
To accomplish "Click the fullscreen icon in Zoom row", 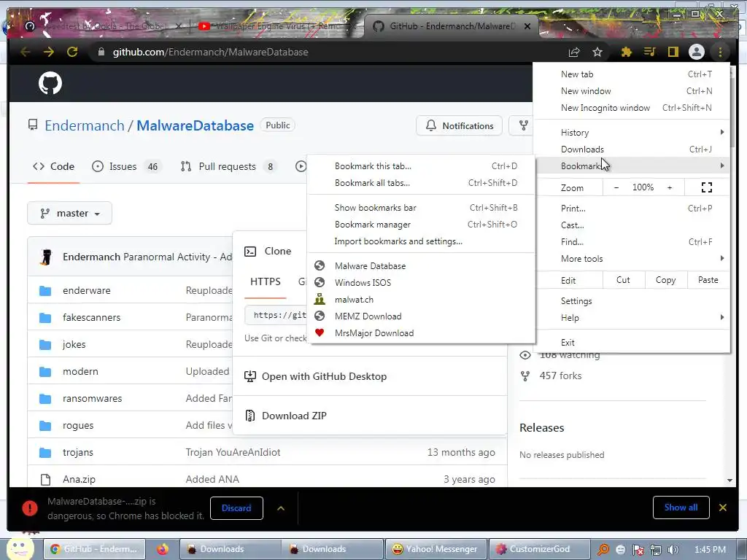I will coord(707,187).
